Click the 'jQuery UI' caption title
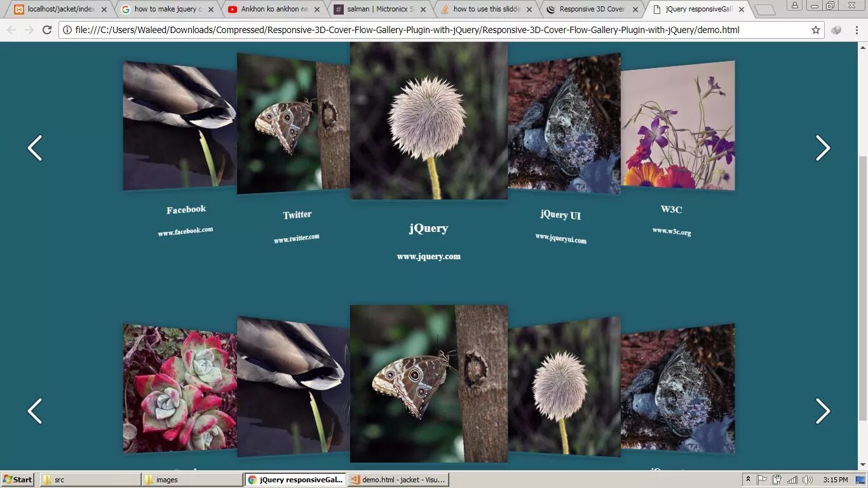The width and height of the screenshot is (868, 488). (x=560, y=215)
